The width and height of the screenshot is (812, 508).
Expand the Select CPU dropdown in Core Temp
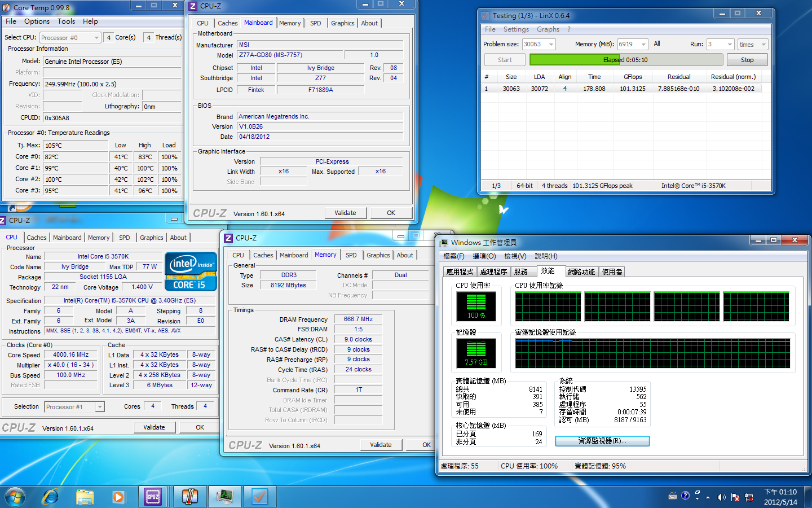[x=96, y=38]
